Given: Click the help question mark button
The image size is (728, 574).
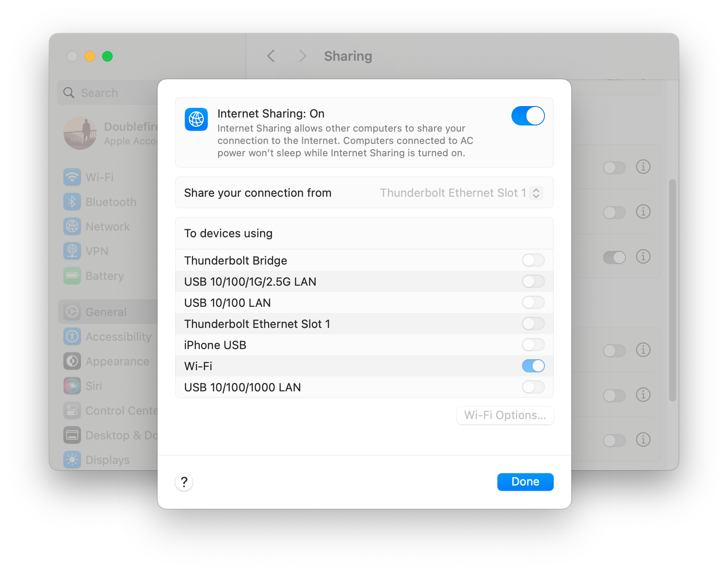Looking at the screenshot, I should [x=184, y=482].
